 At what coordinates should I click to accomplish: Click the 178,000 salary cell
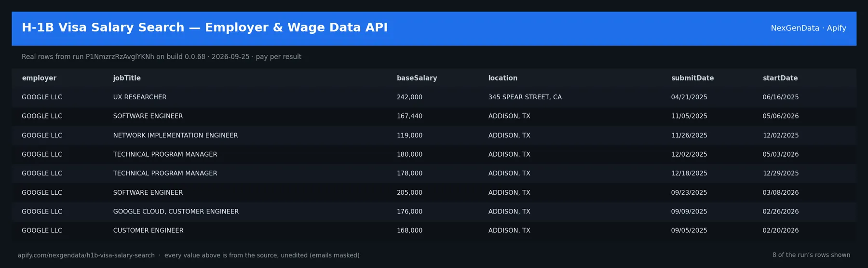tap(409, 174)
